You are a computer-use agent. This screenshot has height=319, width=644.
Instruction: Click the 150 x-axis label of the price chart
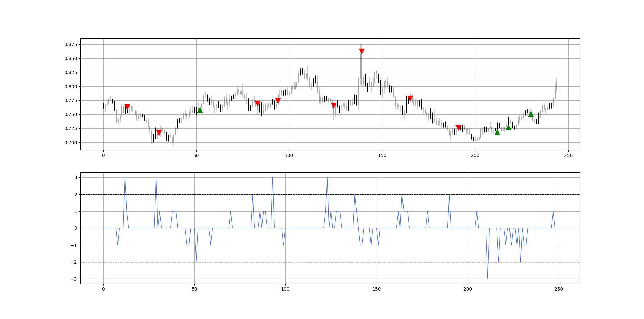point(382,155)
